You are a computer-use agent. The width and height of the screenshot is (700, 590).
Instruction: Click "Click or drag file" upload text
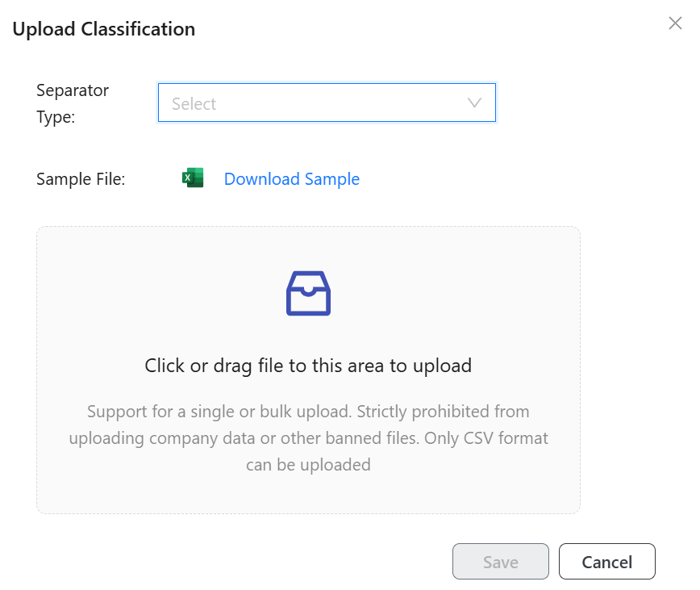[x=308, y=366]
